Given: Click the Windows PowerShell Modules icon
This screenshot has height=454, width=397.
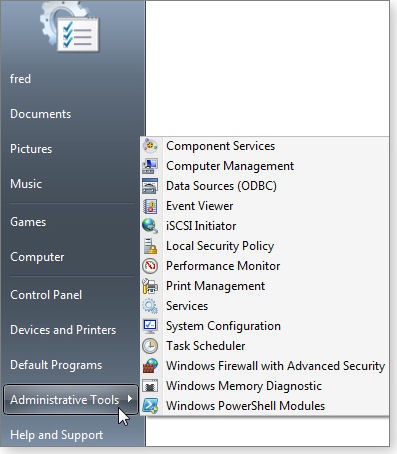Looking at the screenshot, I should [150, 406].
